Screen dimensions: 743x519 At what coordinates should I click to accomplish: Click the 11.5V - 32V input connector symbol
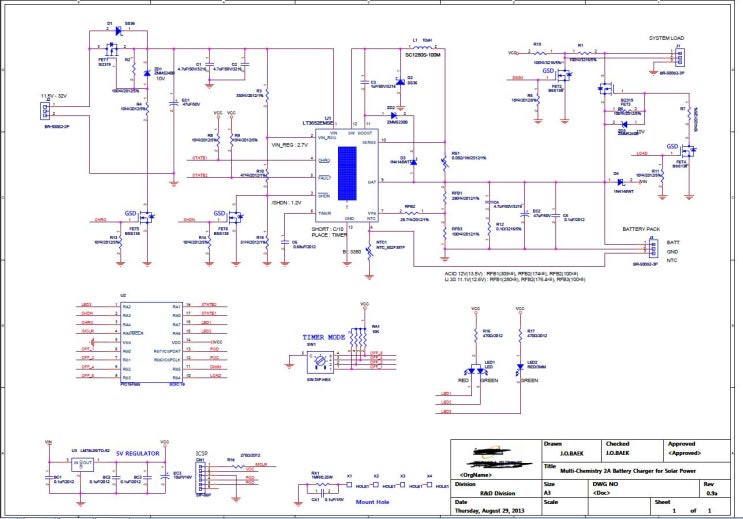[x=45, y=111]
